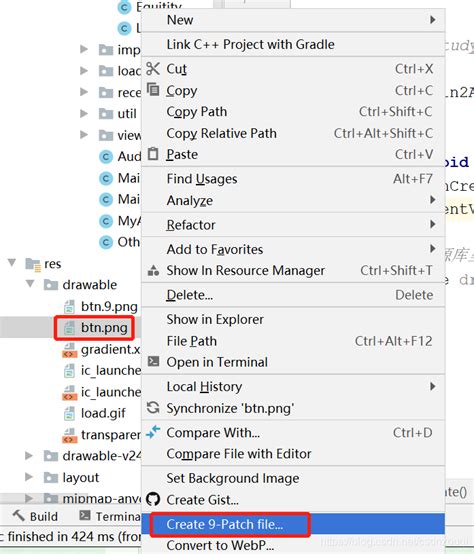Click the GitHub Create Gist icon
The height and width of the screenshot is (554, 474).
click(153, 499)
